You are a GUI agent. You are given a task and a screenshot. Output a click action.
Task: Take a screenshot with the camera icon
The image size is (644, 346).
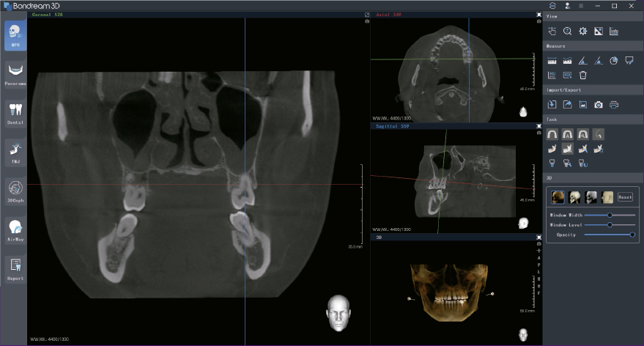[599, 105]
